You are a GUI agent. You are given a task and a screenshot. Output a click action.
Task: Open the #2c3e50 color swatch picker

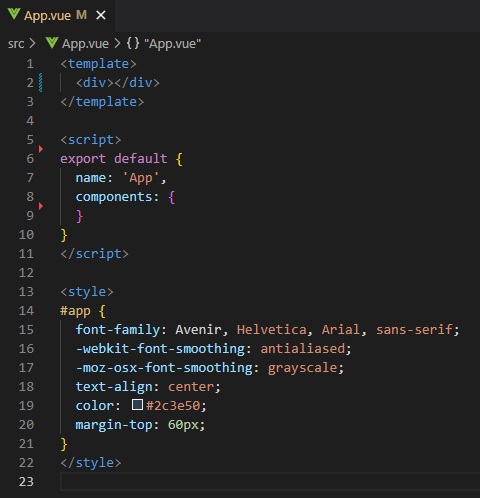137,405
